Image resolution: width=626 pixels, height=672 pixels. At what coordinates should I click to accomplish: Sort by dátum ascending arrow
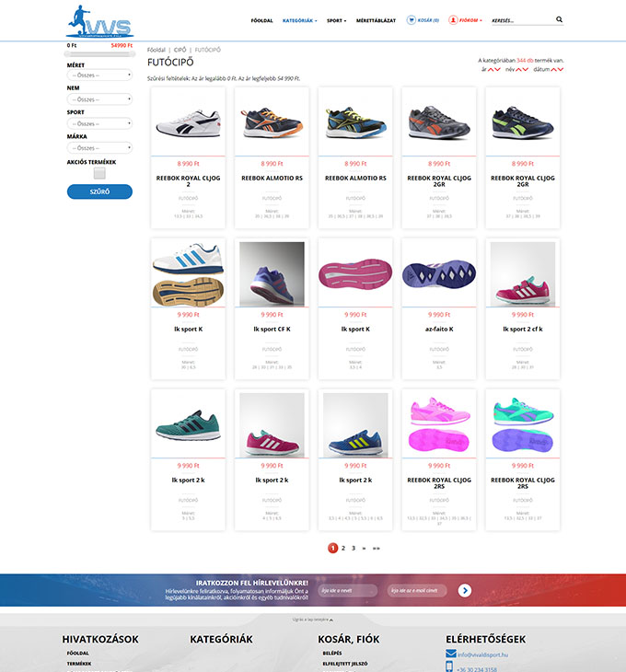point(553,69)
